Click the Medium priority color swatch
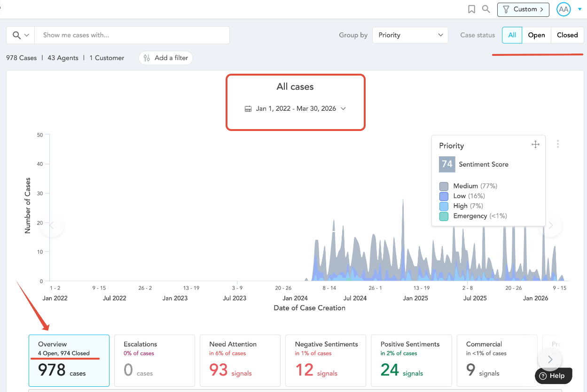The height and width of the screenshot is (392, 587). click(x=444, y=186)
